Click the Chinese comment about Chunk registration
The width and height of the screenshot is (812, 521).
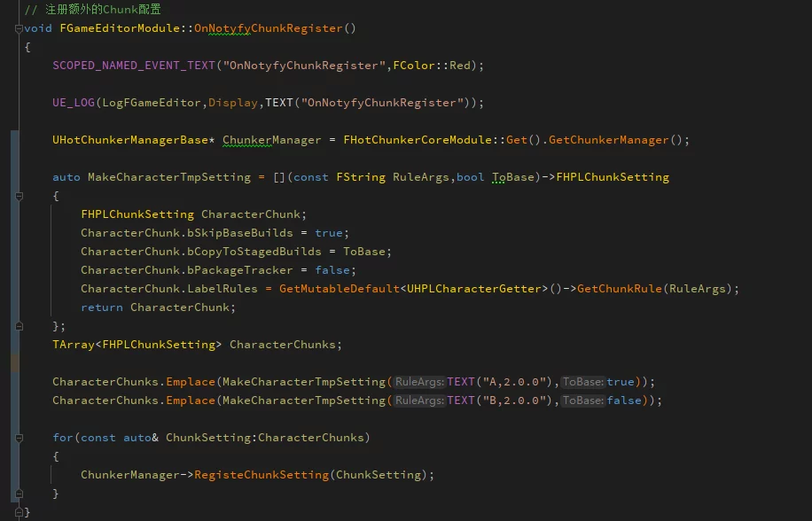tap(93, 10)
